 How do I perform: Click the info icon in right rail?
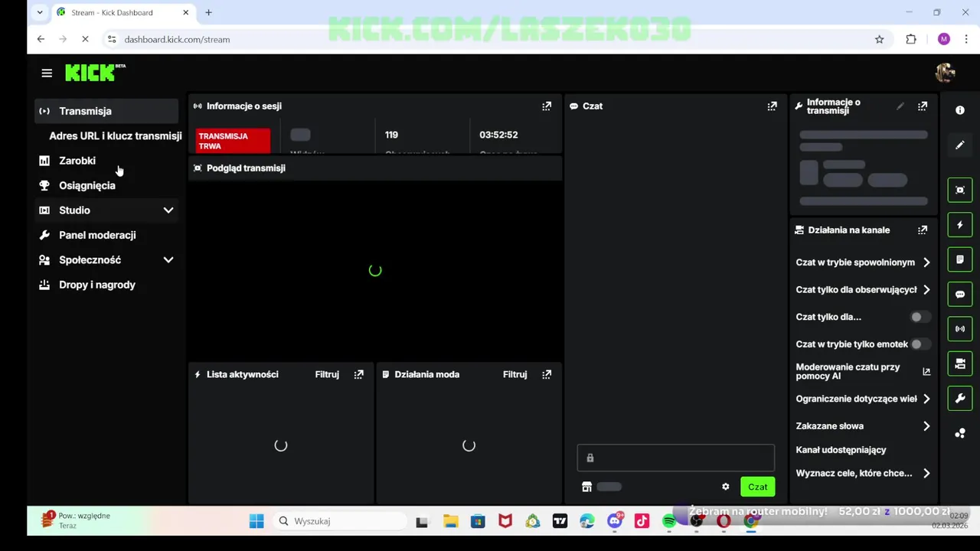(x=960, y=110)
